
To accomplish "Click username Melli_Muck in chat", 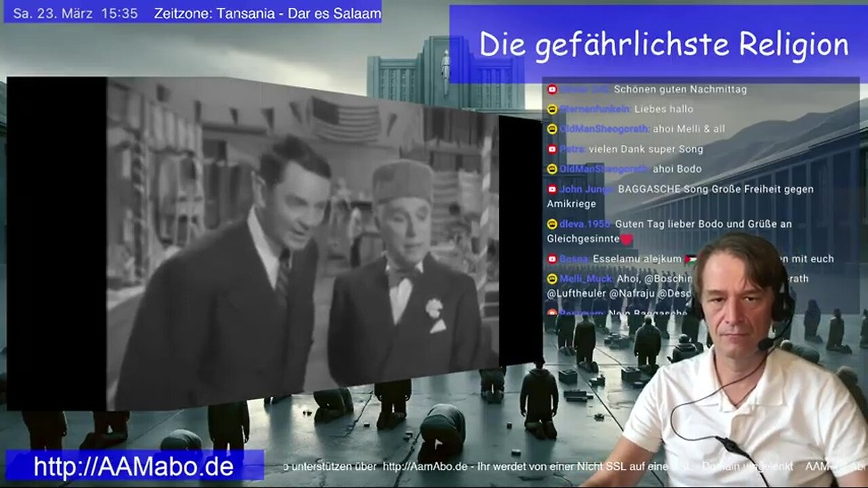I will click(x=586, y=279).
